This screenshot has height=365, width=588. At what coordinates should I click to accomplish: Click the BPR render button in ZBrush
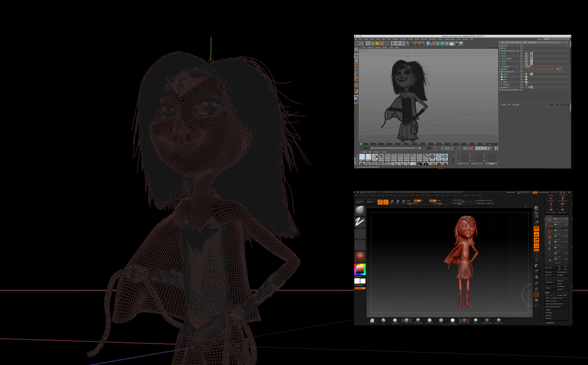coord(536,209)
